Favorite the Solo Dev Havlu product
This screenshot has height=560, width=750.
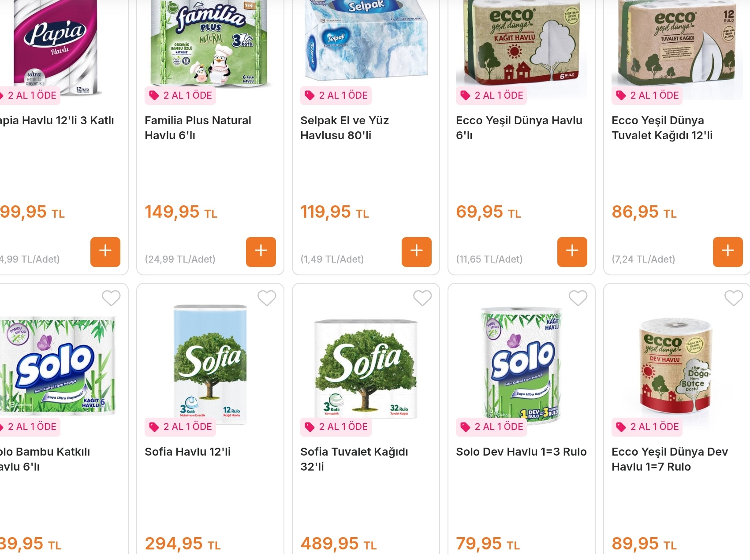click(x=578, y=298)
